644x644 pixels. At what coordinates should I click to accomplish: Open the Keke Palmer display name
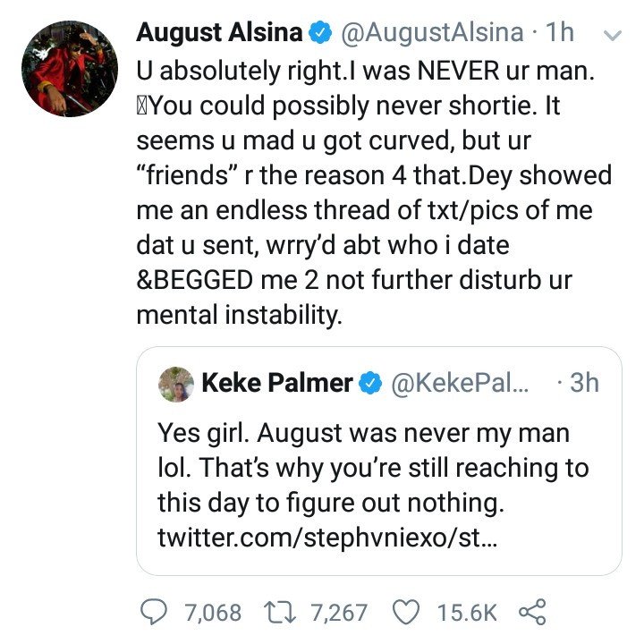(x=277, y=383)
